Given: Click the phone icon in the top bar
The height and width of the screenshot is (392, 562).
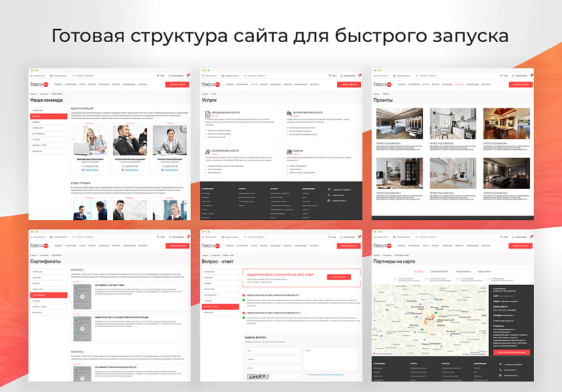Looking at the screenshot, I should [203, 75].
